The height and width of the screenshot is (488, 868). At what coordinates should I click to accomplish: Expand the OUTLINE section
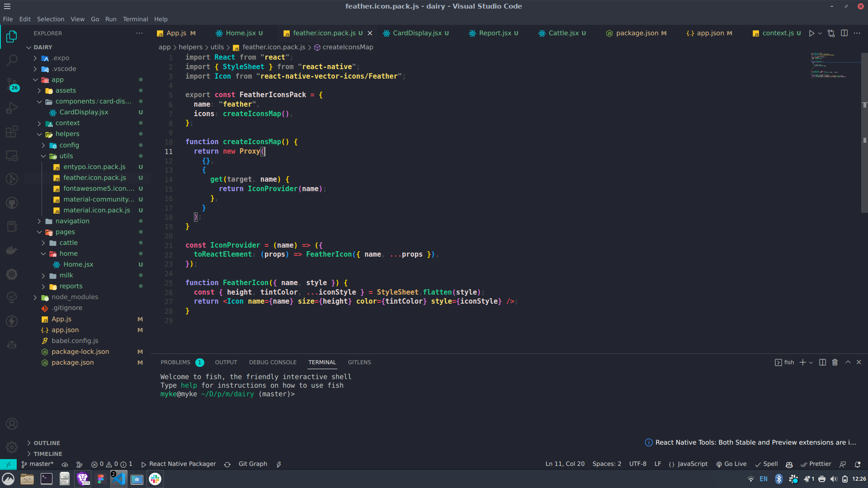pyautogui.click(x=47, y=443)
